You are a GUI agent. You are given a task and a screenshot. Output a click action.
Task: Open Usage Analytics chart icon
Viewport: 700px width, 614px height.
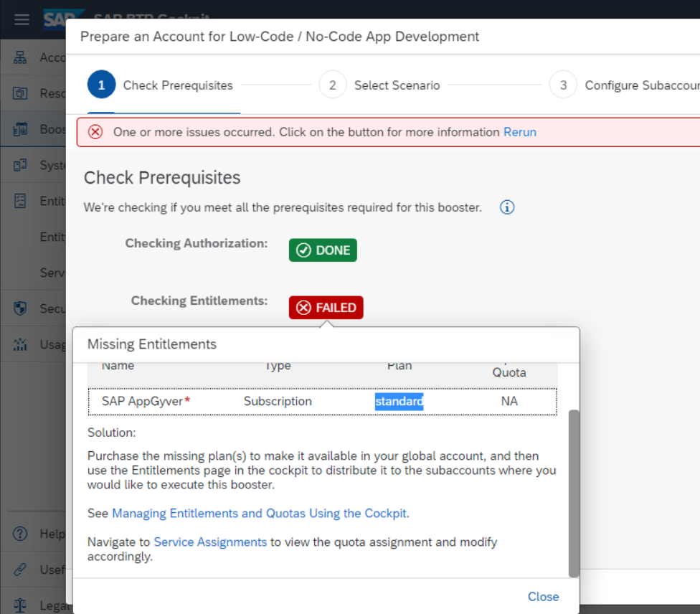pos(19,344)
